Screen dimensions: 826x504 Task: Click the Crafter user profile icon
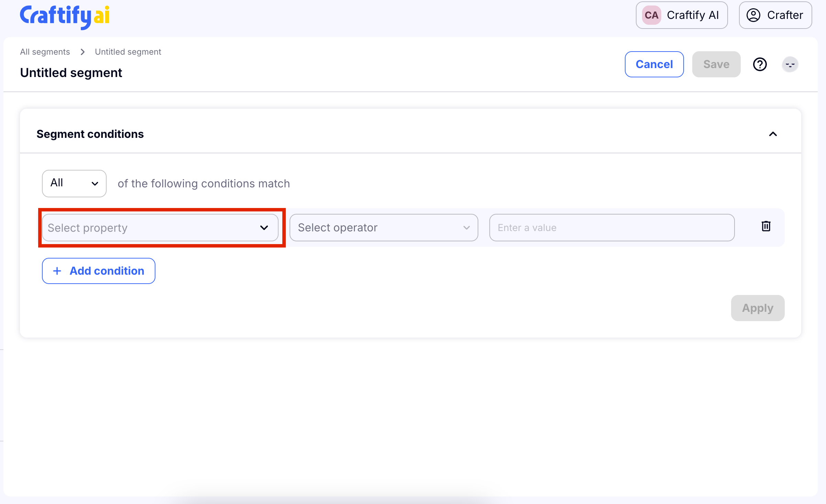pos(753,15)
